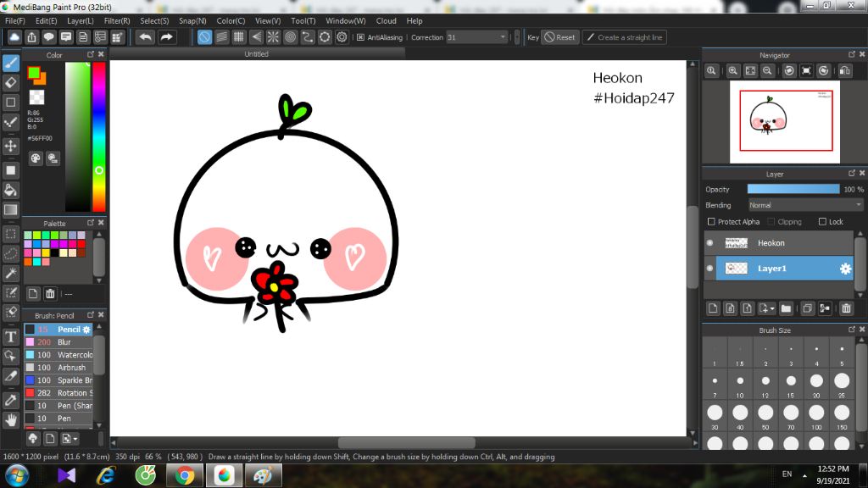Select the Blur brush
The width and height of the screenshot is (868, 488).
(58, 342)
